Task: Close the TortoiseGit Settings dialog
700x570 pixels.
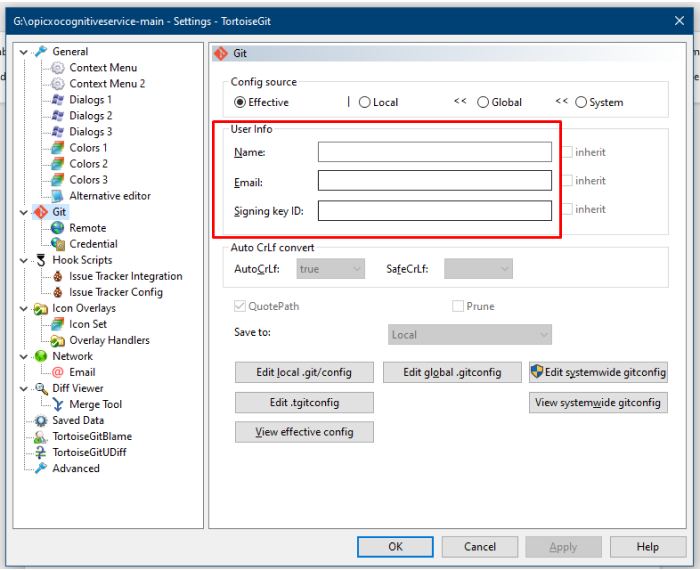Action: (x=679, y=21)
